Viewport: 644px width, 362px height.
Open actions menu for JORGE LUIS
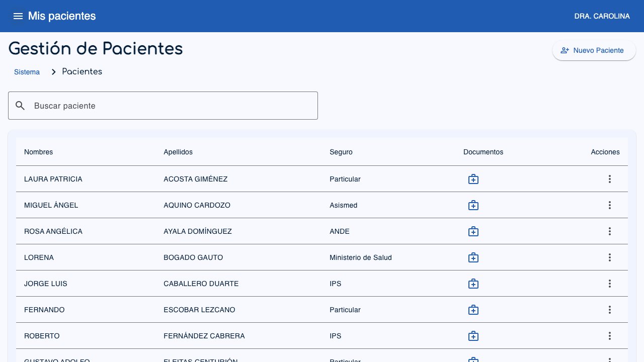tap(610, 284)
